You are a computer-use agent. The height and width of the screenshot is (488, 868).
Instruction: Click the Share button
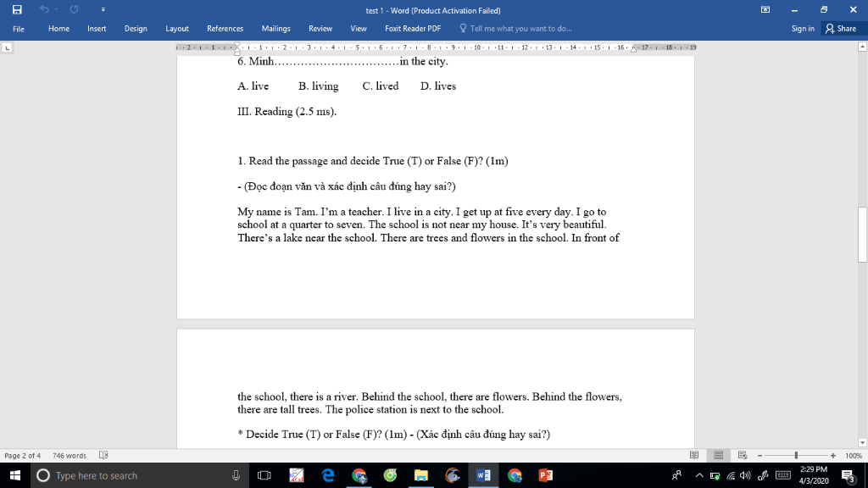coord(841,29)
